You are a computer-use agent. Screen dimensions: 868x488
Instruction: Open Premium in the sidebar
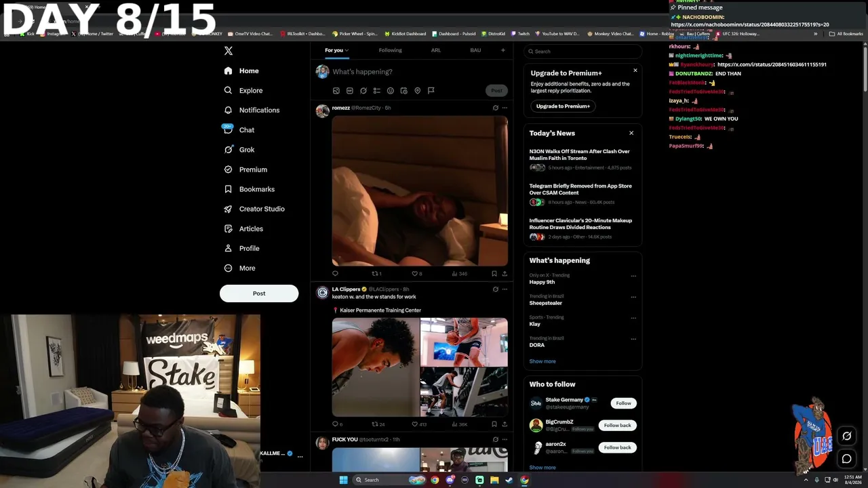(245, 169)
